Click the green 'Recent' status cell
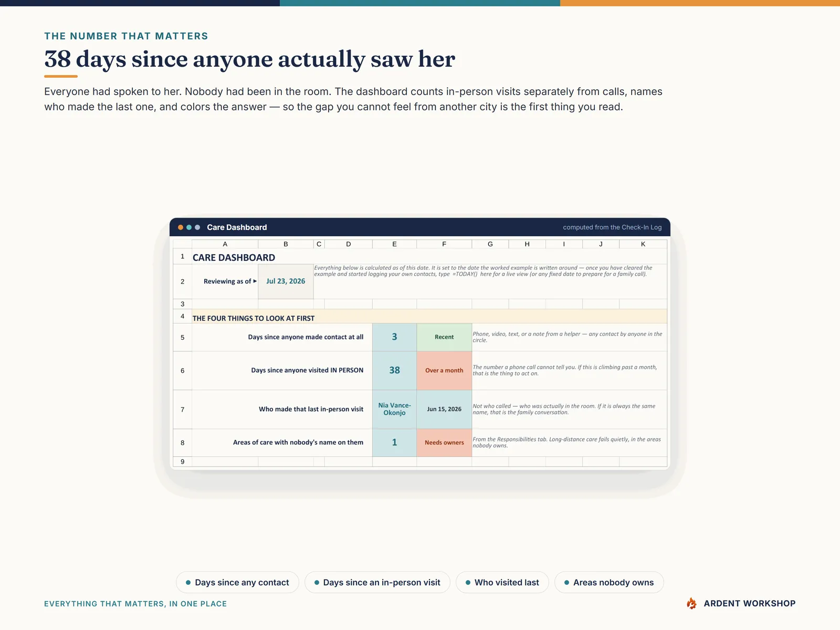 pos(444,337)
